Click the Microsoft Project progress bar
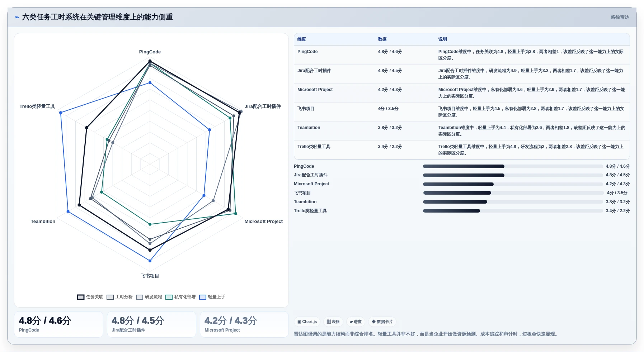The height and width of the screenshot is (352, 644). pyautogui.click(x=513, y=184)
